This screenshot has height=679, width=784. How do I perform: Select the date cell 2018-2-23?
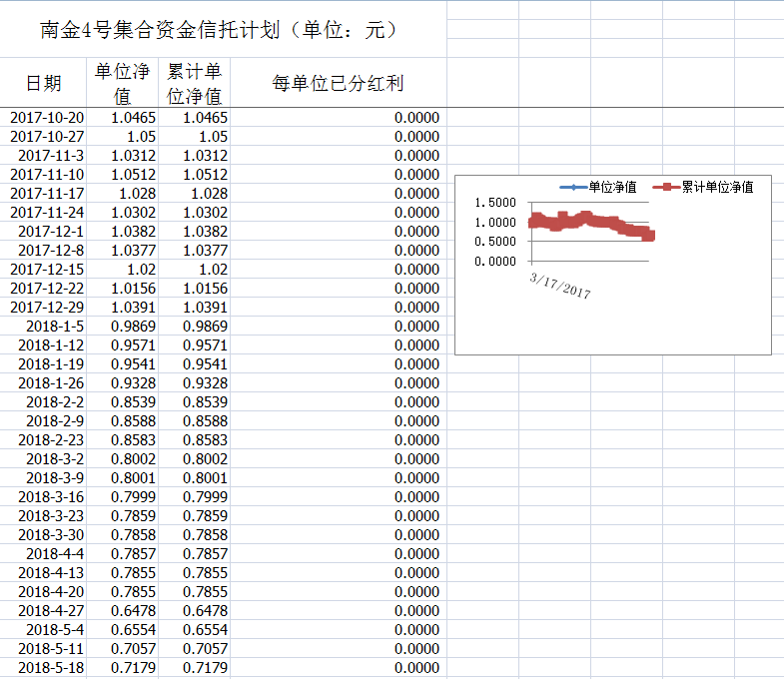[50, 440]
